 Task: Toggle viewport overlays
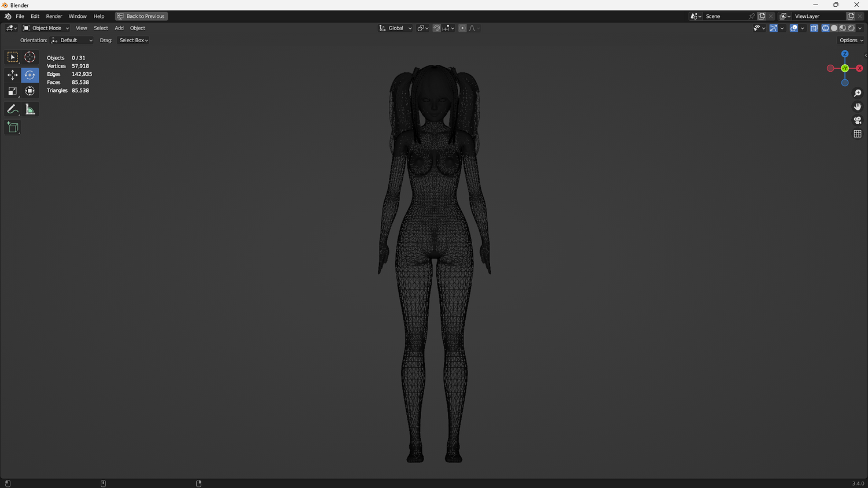pos(794,28)
